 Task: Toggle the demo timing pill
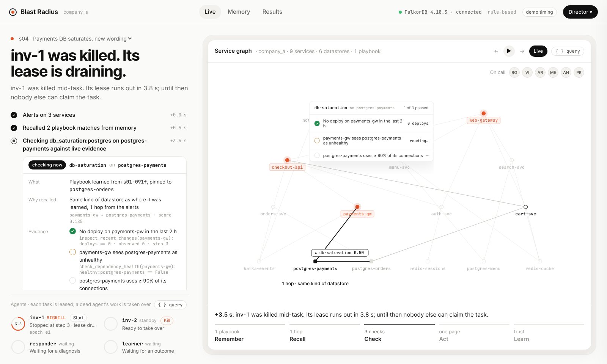pos(539,12)
